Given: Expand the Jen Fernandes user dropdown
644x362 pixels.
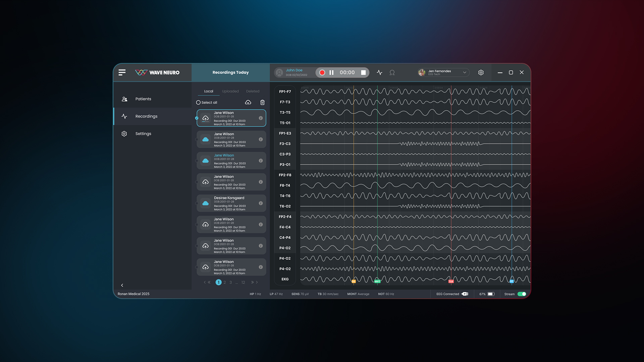Looking at the screenshot, I should [x=465, y=72].
